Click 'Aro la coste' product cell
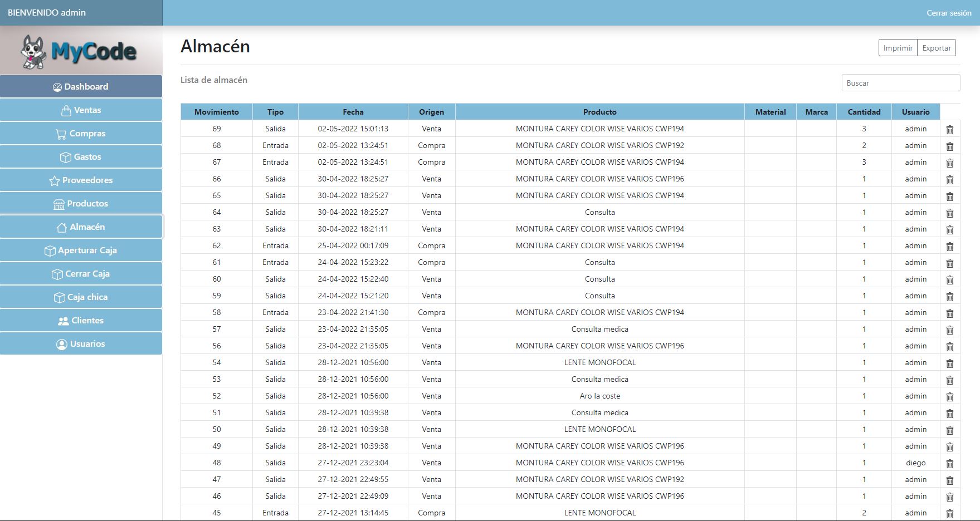 pyautogui.click(x=600, y=396)
